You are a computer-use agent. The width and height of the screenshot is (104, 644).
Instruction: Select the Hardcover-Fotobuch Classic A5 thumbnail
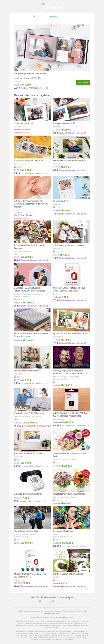[32, 147]
